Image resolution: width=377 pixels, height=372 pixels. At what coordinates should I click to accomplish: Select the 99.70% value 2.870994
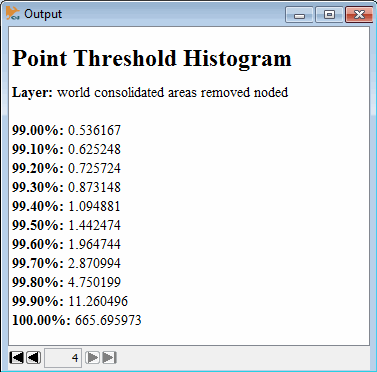[x=94, y=263]
